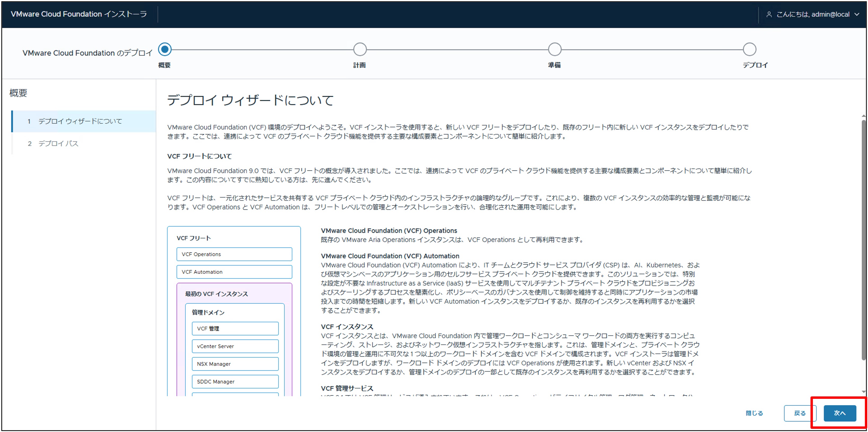868x432 pixels.
Task: Select sidebar item 2 デプロイ パス
Action: click(x=84, y=144)
